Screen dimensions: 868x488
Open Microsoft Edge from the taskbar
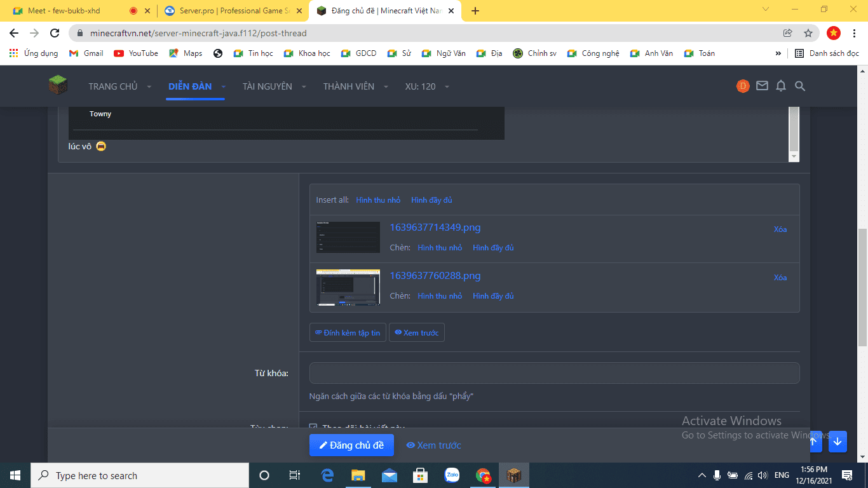tap(328, 475)
